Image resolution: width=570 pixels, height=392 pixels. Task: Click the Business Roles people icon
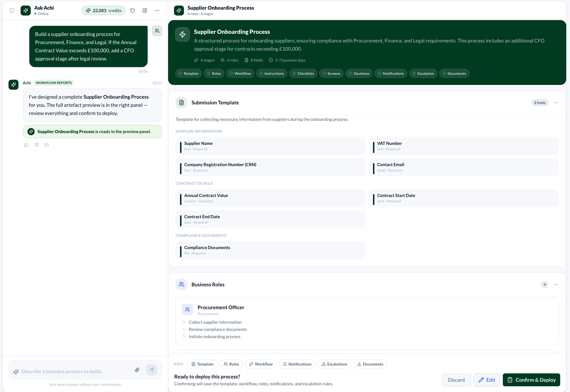(x=181, y=285)
